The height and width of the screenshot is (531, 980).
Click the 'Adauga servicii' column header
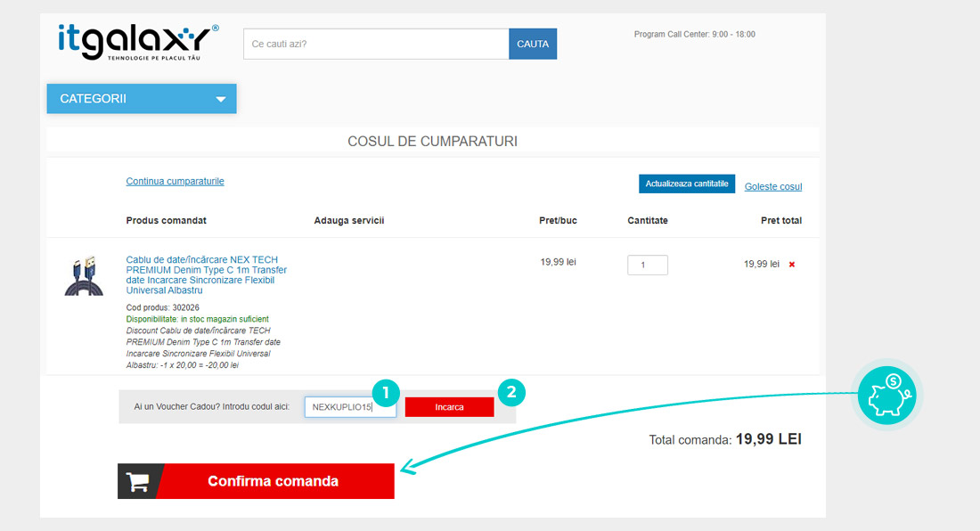[x=348, y=221]
